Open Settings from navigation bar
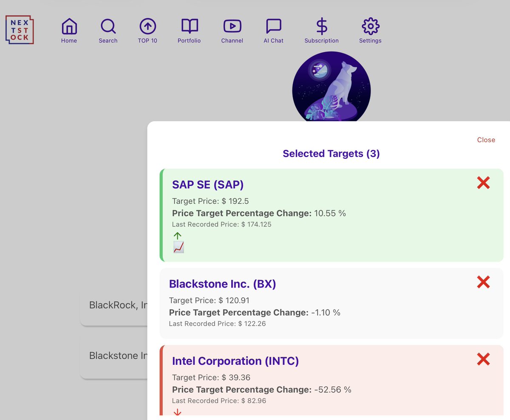510x420 pixels. click(370, 31)
